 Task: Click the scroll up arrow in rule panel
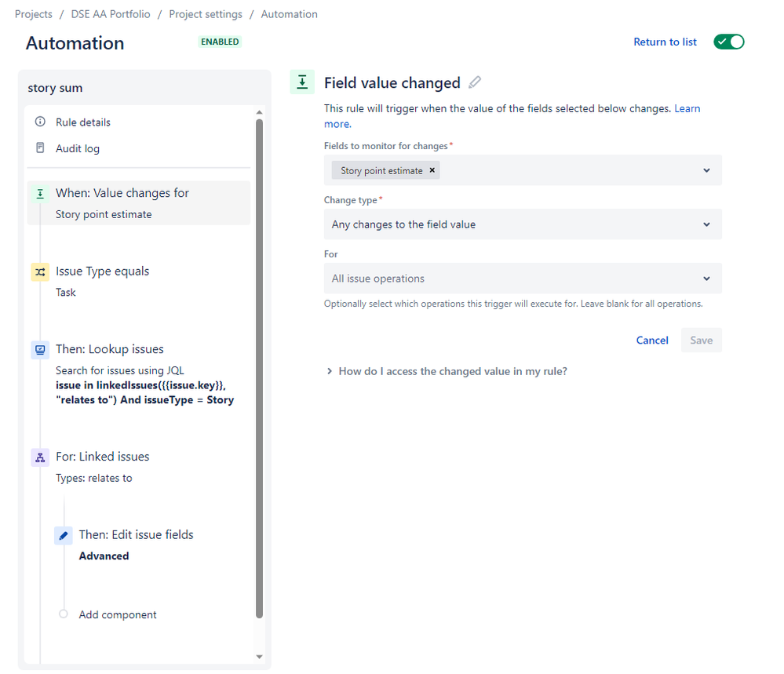(x=259, y=112)
